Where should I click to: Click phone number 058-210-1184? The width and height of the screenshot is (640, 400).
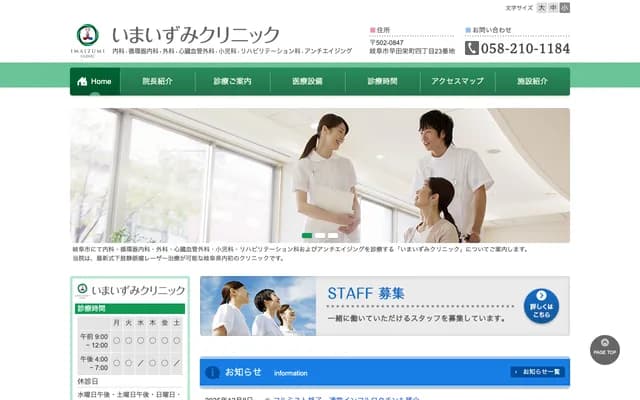click(x=525, y=49)
